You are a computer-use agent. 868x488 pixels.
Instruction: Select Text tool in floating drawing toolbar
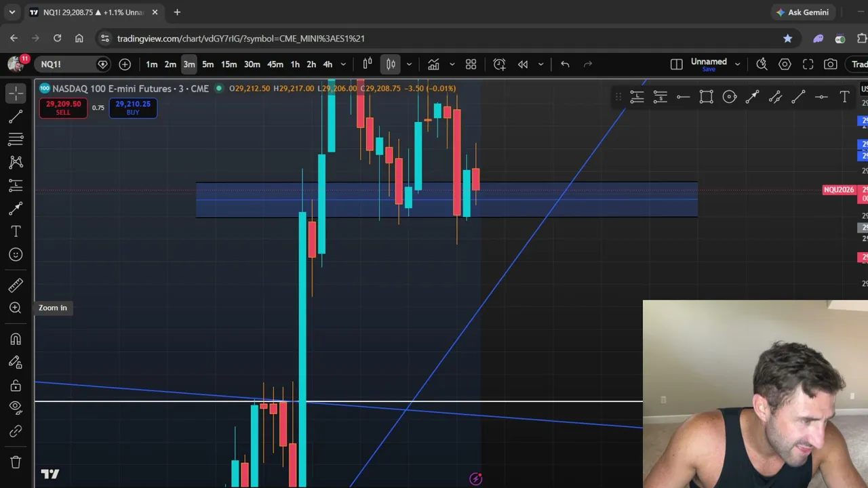click(844, 98)
